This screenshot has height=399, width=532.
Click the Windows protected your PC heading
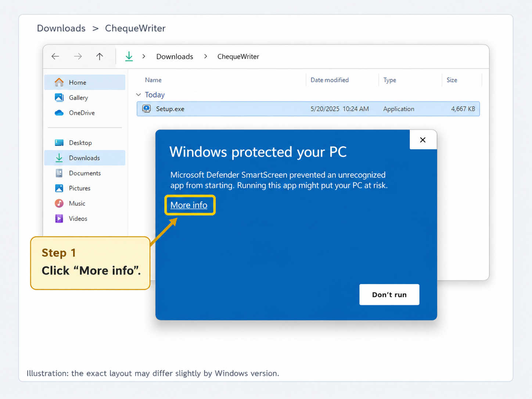coord(258,152)
